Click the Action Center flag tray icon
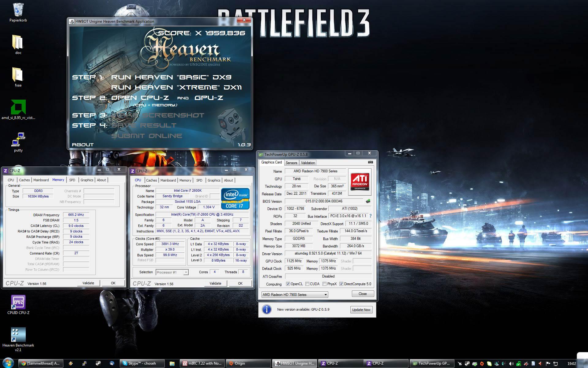The width and height of the screenshot is (588, 368). point(548,364)
